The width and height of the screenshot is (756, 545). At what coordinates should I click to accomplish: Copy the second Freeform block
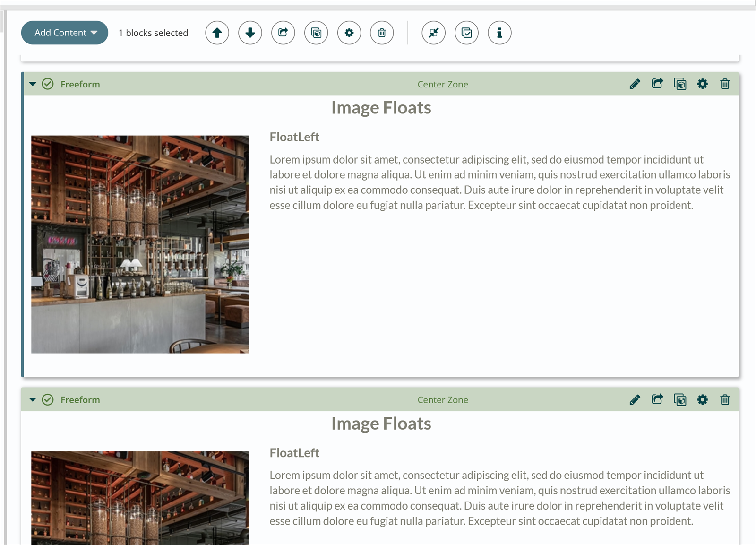(x=680, y=400)
